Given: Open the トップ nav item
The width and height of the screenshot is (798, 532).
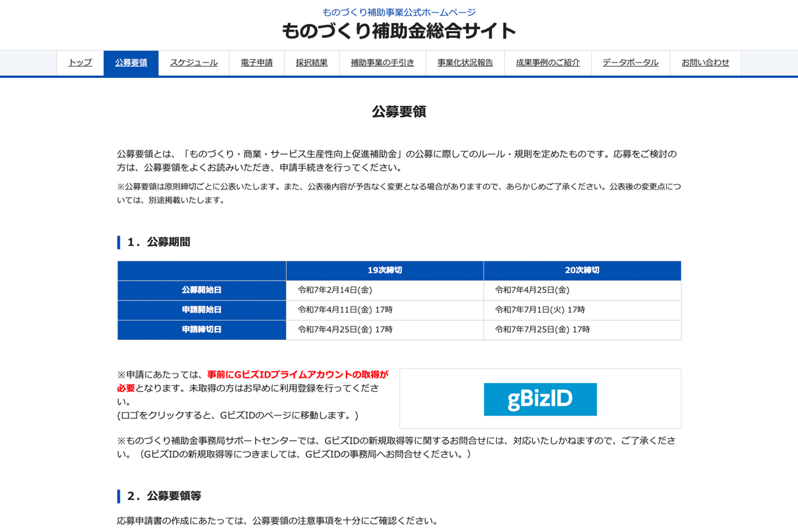Looking at the screenshot, I should point(80,63).
